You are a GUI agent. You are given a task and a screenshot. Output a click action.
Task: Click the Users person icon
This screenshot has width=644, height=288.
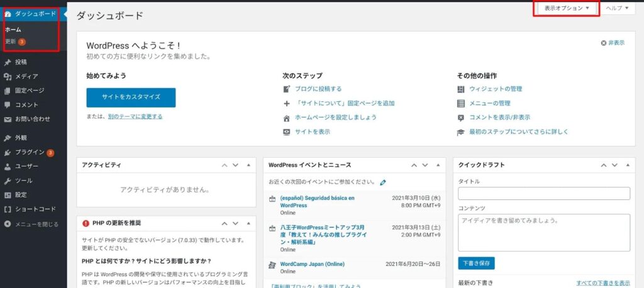(x=8, y=167)
